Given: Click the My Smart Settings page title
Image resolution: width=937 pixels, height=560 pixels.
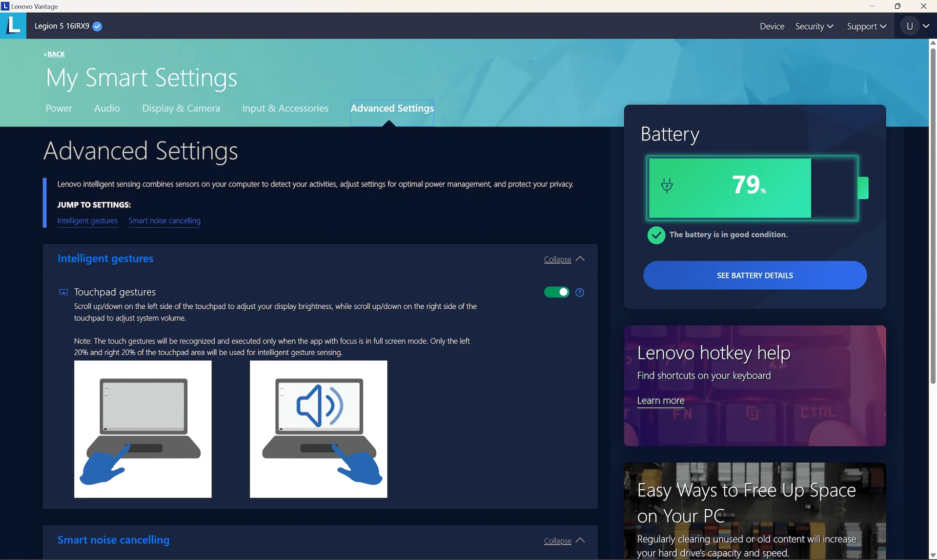Looking at the screenshot, I should click(142, 78).
